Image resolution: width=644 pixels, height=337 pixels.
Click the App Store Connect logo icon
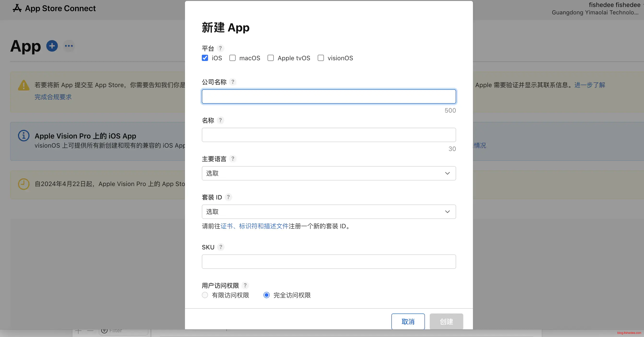17,8
